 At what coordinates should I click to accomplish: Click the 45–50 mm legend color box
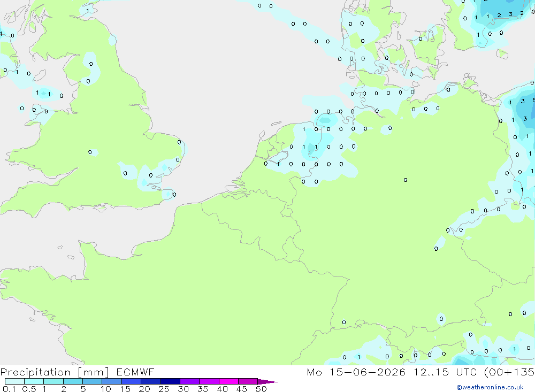[x=248, y=381]
